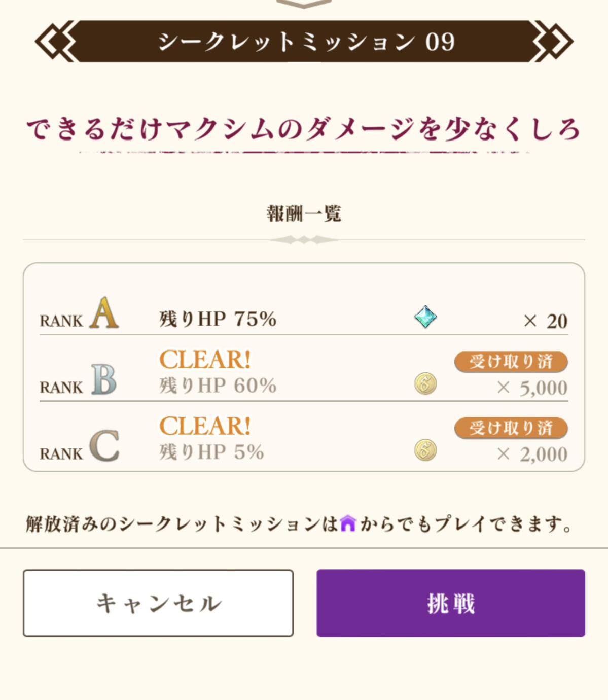Click the gold coin icon for Rank C
Screen dimensions: 608x700
(x=425, y=450)
